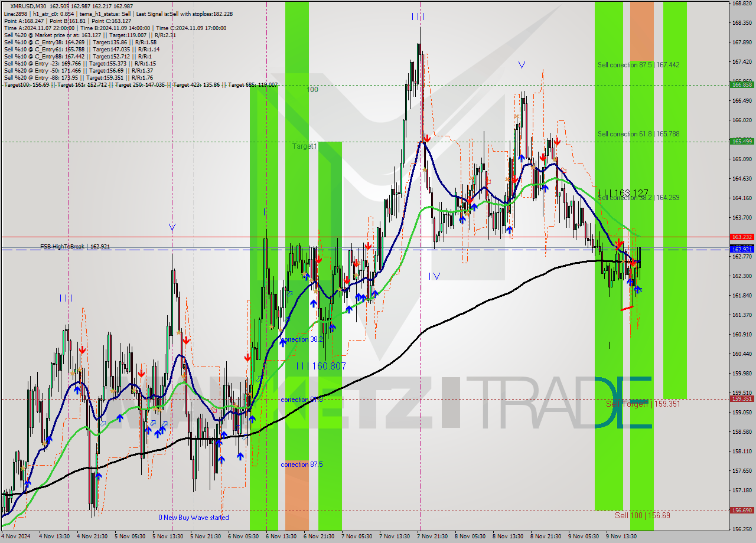This screenshot has height=543, width=756.
Task: Click the XMRUSD,M30 symbol title text
Action: click(28, 6)
